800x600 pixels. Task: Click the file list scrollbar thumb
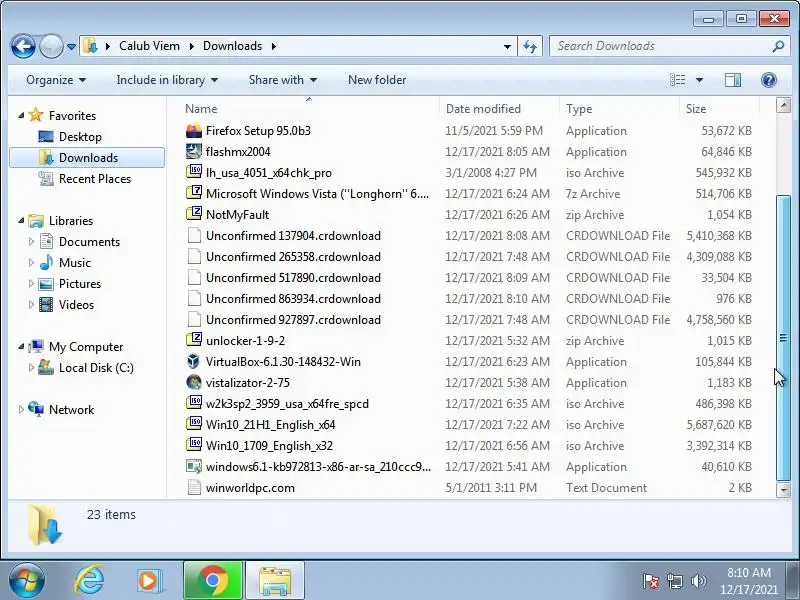(783, 338)
